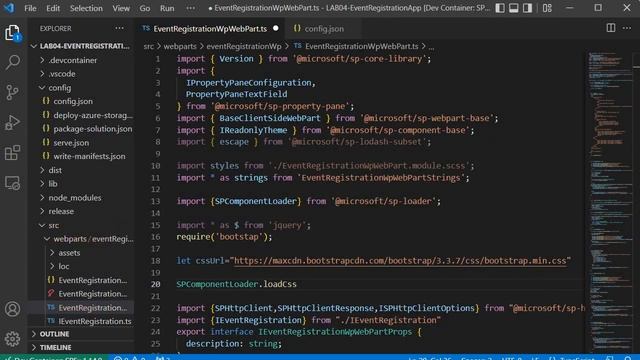This screenshot has height=360, width=640.
Task: Open the Selection menu
Action: tap(86, 8)
